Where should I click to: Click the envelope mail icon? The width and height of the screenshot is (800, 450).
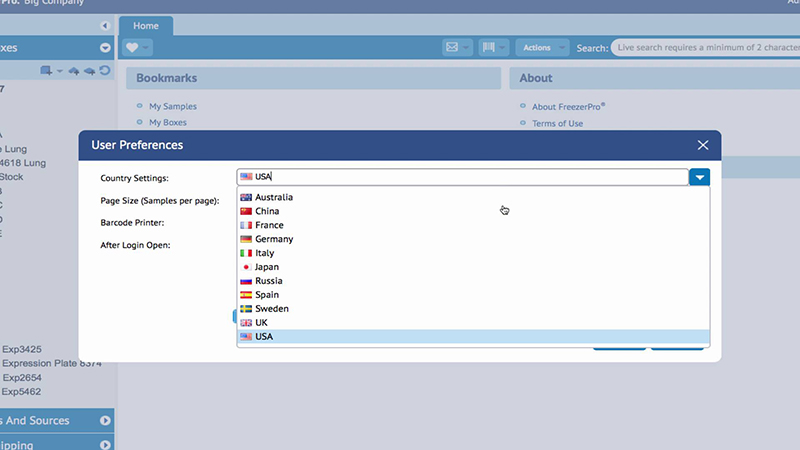click(x=452, y=47)
